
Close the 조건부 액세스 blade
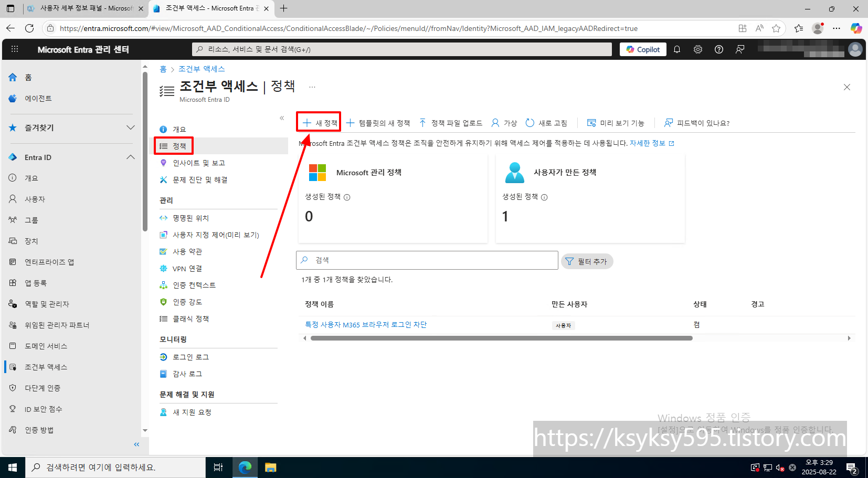click(x=847, y=87)
